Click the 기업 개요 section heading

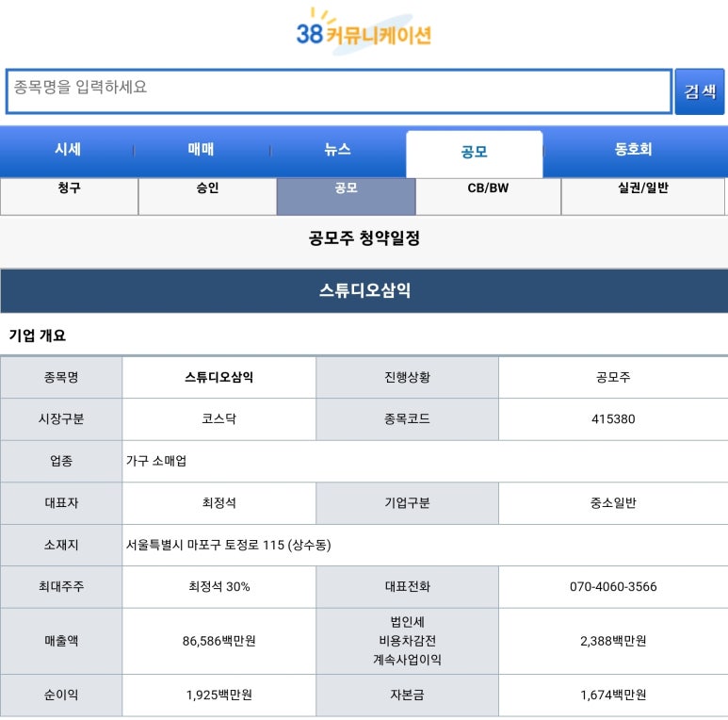coord(38,335)
